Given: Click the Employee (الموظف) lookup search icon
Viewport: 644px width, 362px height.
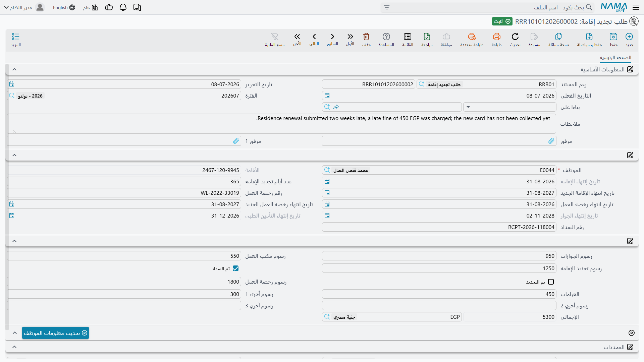Looking at the screenshot, I should (x=327, y=170).
